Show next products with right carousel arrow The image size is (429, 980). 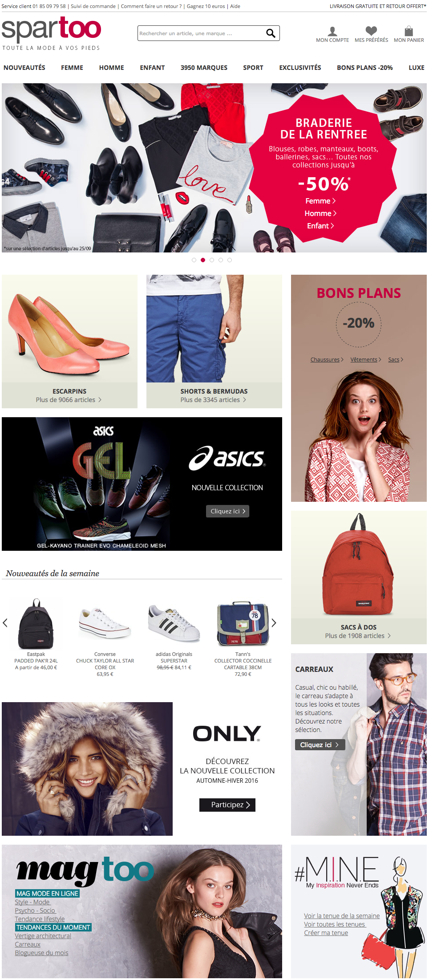(x=274, y=623)
